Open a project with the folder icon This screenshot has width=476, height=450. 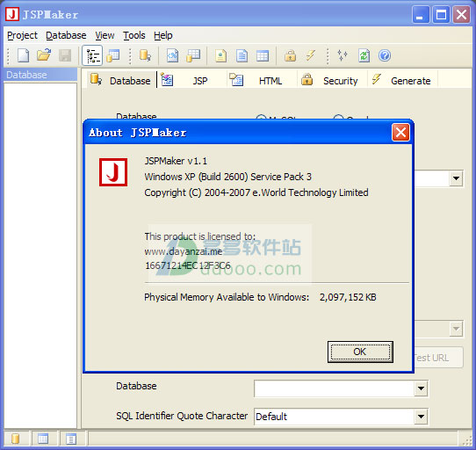click(44, 55)
